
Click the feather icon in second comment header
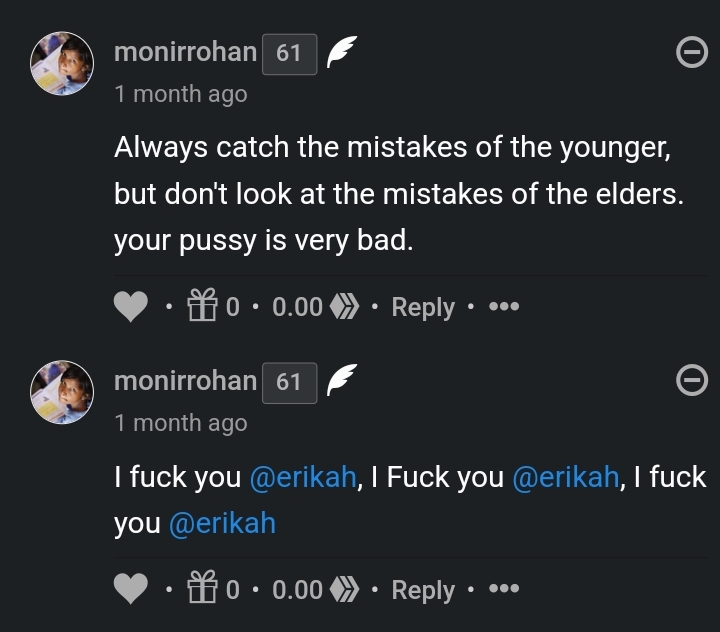(x=342, y=381)
